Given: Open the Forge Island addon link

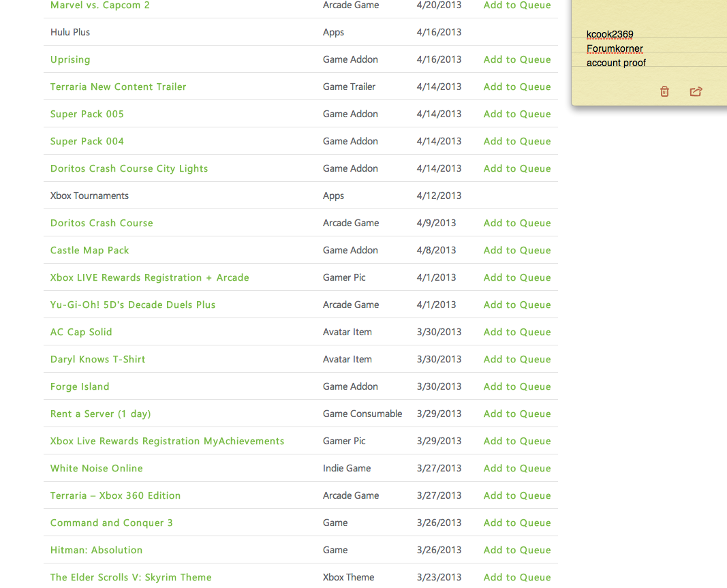Looking at the screenshot, I should (79, 387).
